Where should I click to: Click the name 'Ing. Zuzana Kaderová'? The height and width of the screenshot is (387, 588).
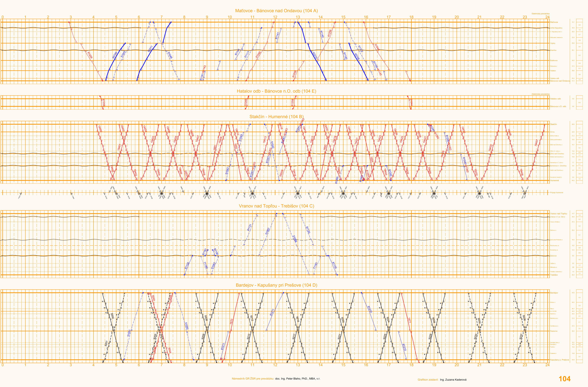[453, 380]
